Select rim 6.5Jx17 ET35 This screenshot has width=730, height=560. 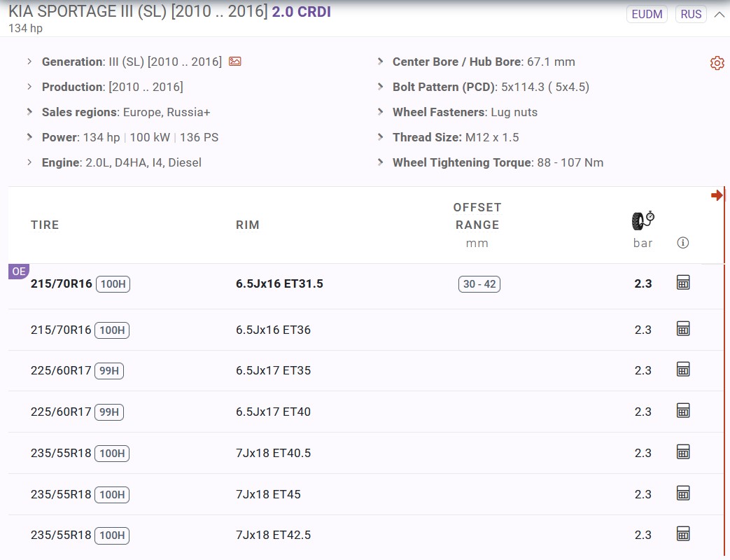click(273, 370)
